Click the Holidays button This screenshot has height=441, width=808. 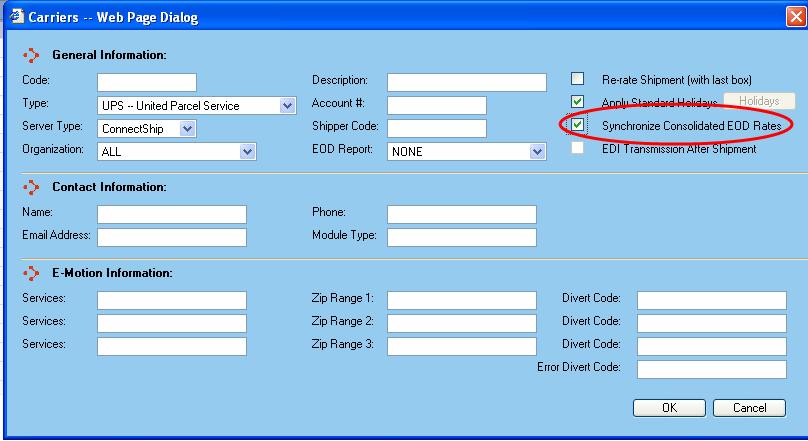(x=758, y=102)
